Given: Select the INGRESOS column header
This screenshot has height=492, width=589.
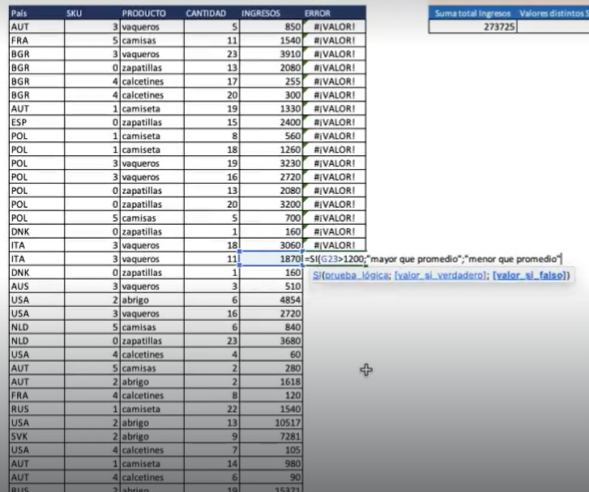Looking at the screenshot, I should pos(271,13).
